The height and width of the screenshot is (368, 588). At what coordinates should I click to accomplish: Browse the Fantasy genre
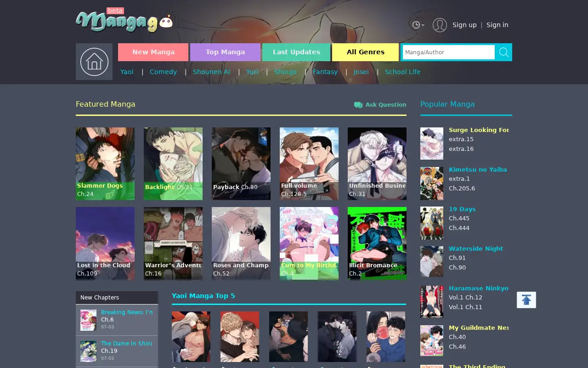325,72
